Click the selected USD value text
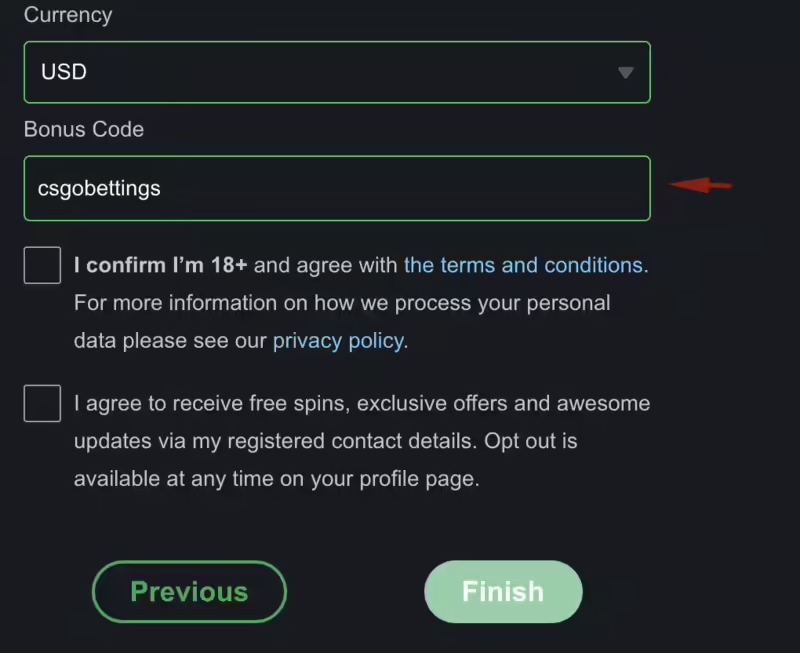 point(64,73)
